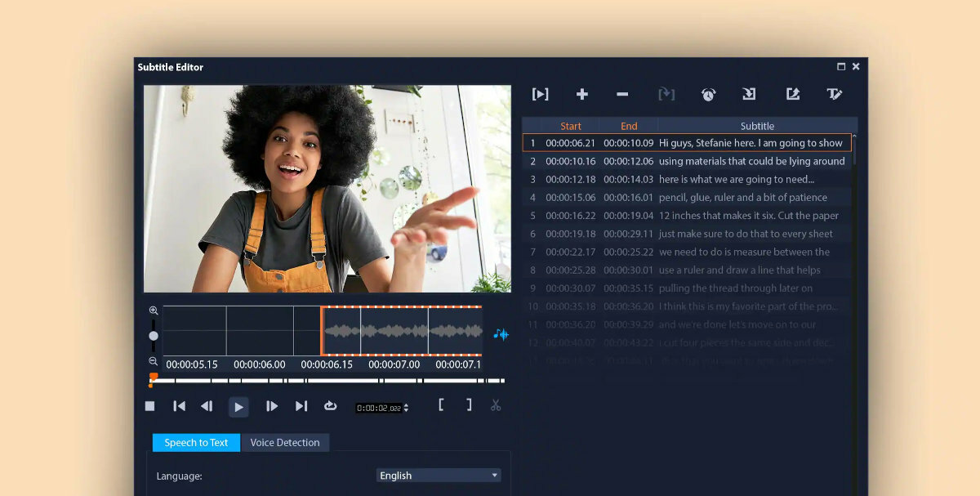Image resolution: width=980 pixels, height=496 pixels.
Task: Open subtitle duration settings via the clock icon
Action: coord(709,94)
